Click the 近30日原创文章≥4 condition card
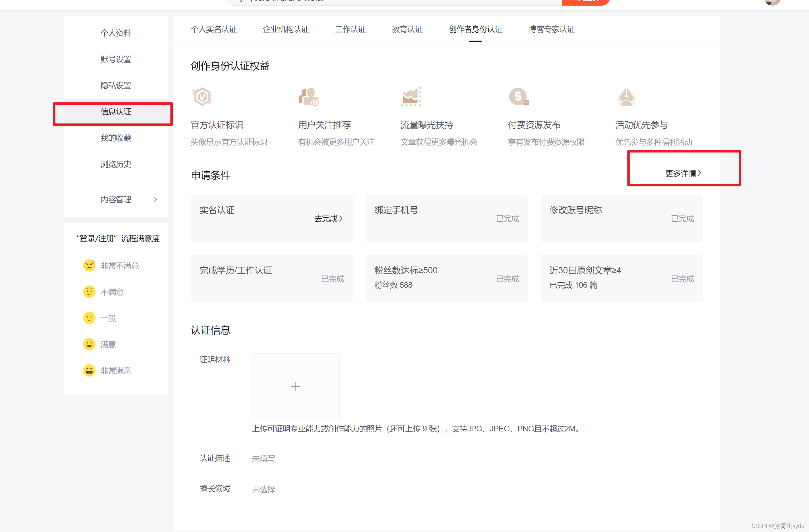This screenshot has width=809, height=532. [x=622, y=279]
